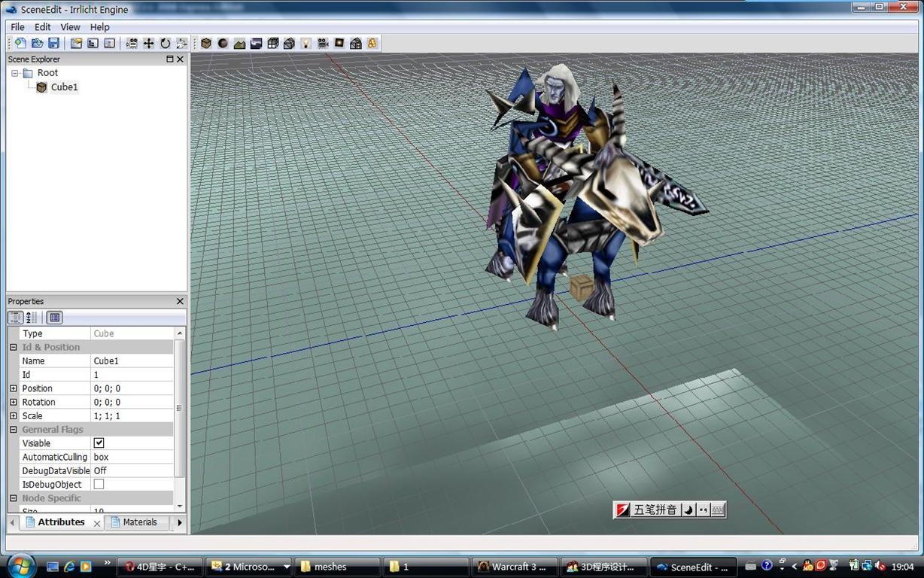This screenshot has width=924, height=578.
Task: Switch properties to categorized view
Action: 16,318
